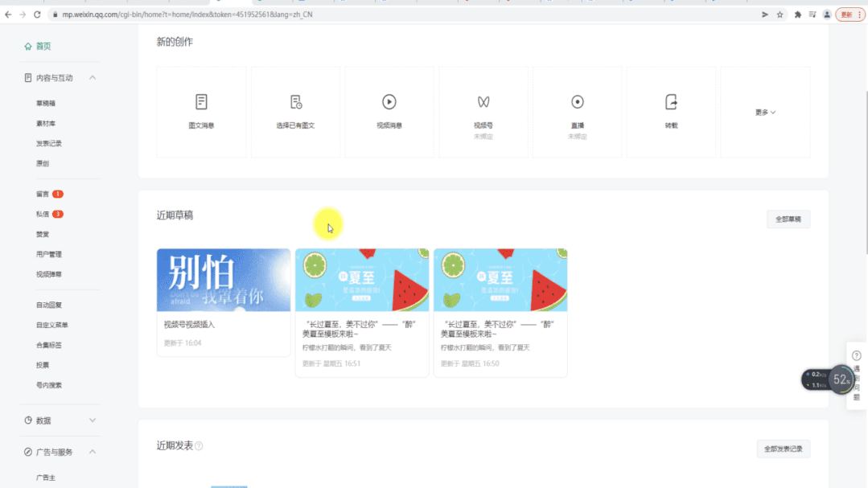The width and height of the screenshot is (868, 488).
Task: Create a 视频消息 video message
Action: (389, 113)
